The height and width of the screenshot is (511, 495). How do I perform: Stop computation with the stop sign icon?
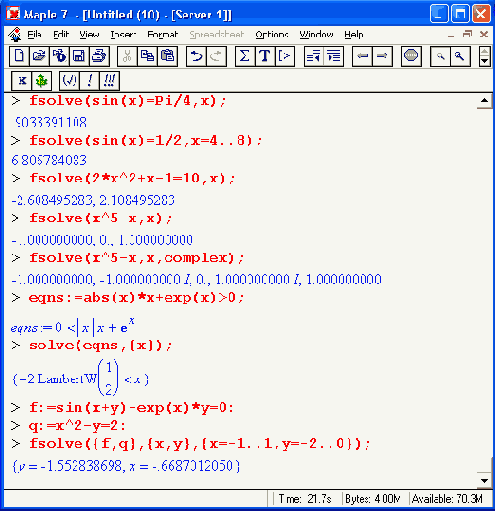pos(411,56)
